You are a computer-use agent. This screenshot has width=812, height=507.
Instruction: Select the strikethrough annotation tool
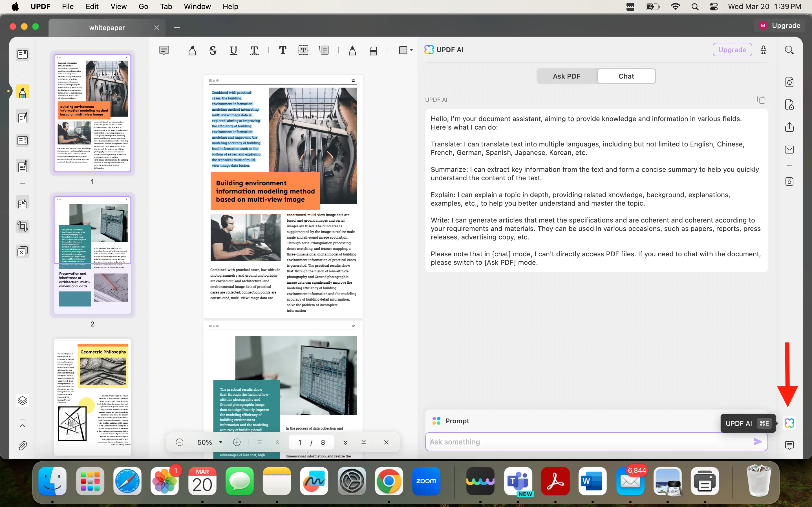[213, 50]
